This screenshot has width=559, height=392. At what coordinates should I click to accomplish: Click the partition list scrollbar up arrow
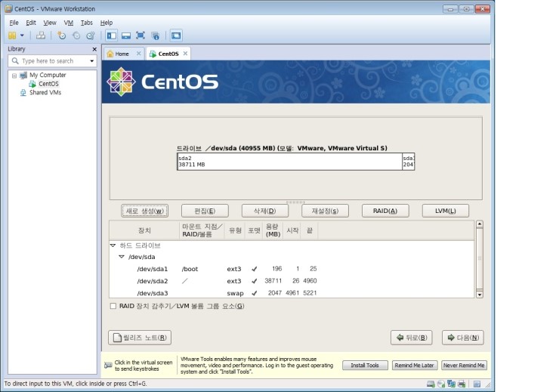tap(480, 224)
